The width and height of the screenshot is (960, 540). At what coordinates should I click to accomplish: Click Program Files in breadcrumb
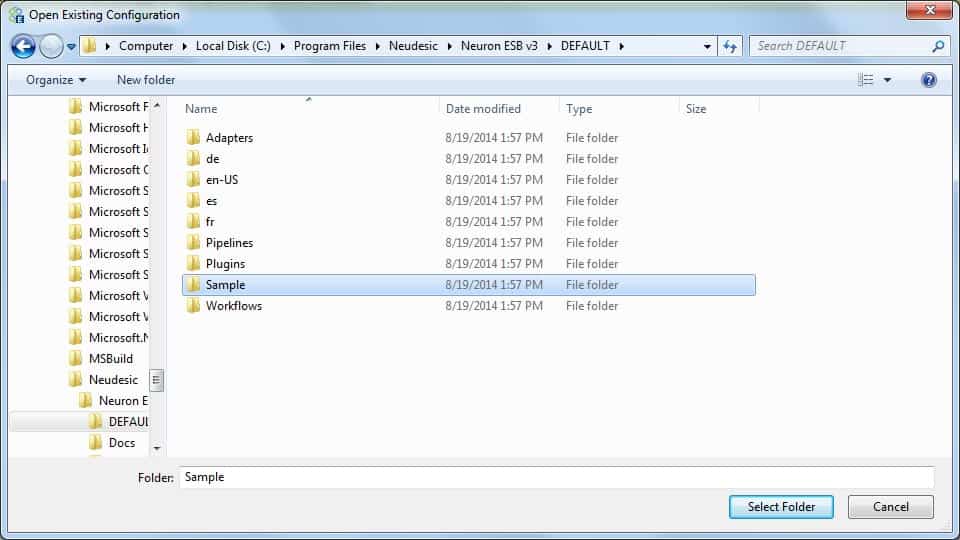click(x=329, y=46)
